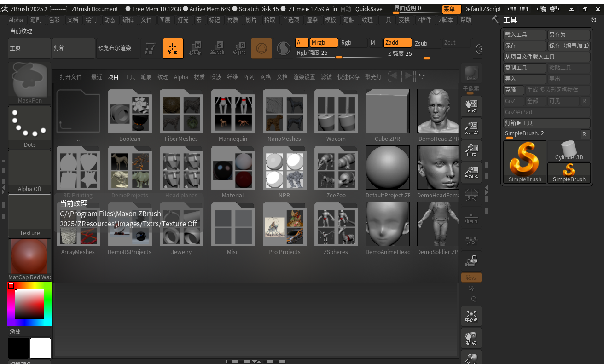Image resolution: width=604 pixels, height=364 pixels.
Task: Click the 另存为 save as button
Action: tap(569, 35)
